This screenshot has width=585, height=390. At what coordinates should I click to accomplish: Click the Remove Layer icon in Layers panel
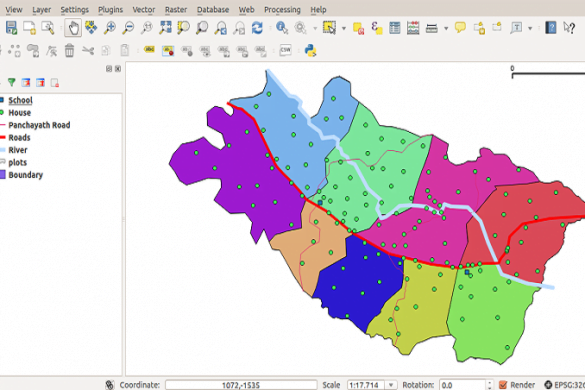pos(55,83)
